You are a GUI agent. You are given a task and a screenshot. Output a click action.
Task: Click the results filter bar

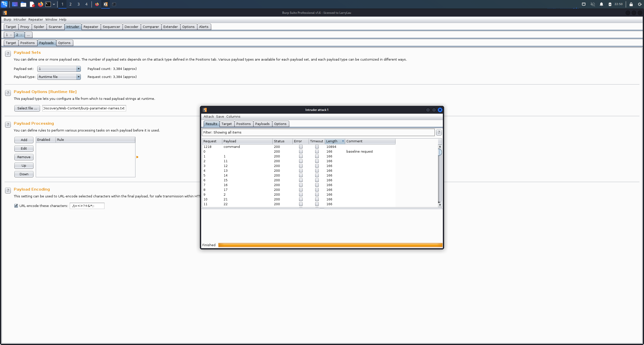pos(318,132)
